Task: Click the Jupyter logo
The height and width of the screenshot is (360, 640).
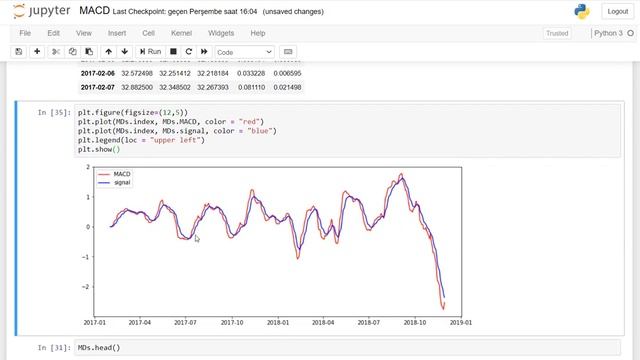Action: pos(42,11)
